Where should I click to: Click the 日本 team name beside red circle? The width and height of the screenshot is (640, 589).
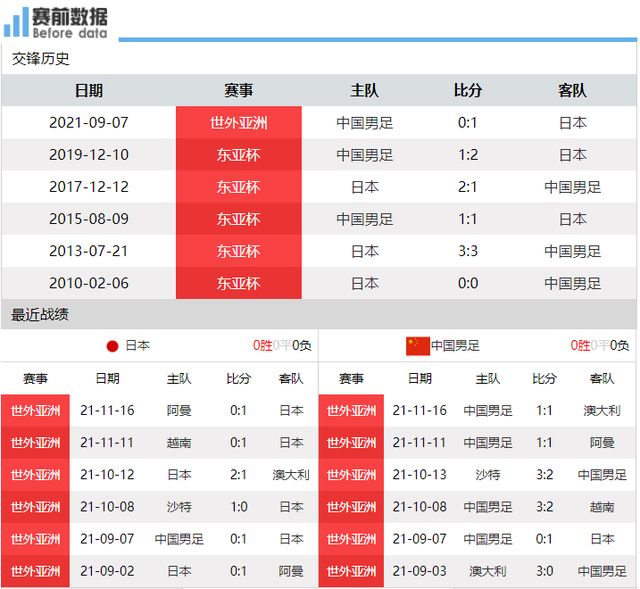pos(138,346)
